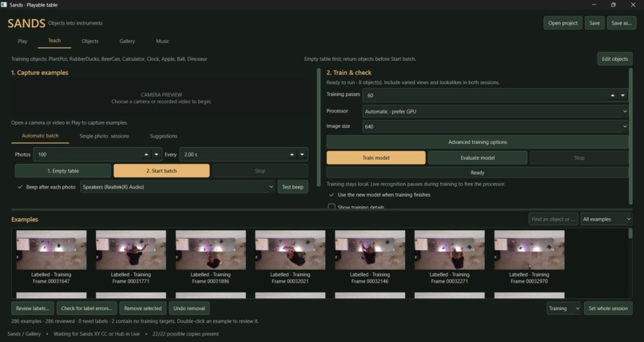This screenshot has width=644, height=342.
Task: Open the Processor dropdown
Action: click(x=495, y=111)
